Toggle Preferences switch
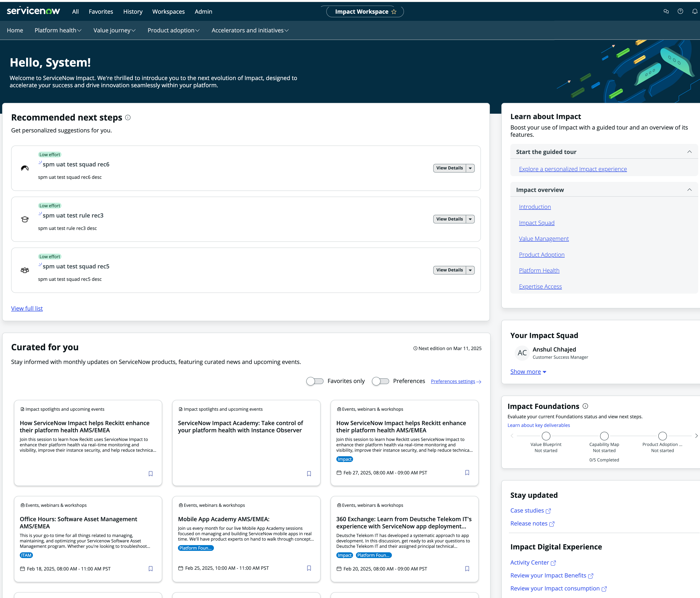Image resolution: width=700 pixels, height=598 pixels. point(380,381)
